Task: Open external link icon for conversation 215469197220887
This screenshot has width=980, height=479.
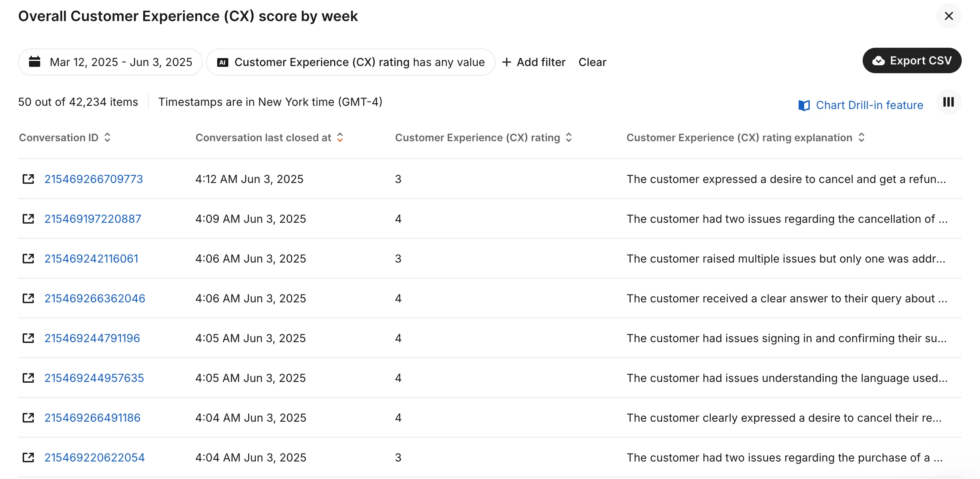Action: point(28,219)
